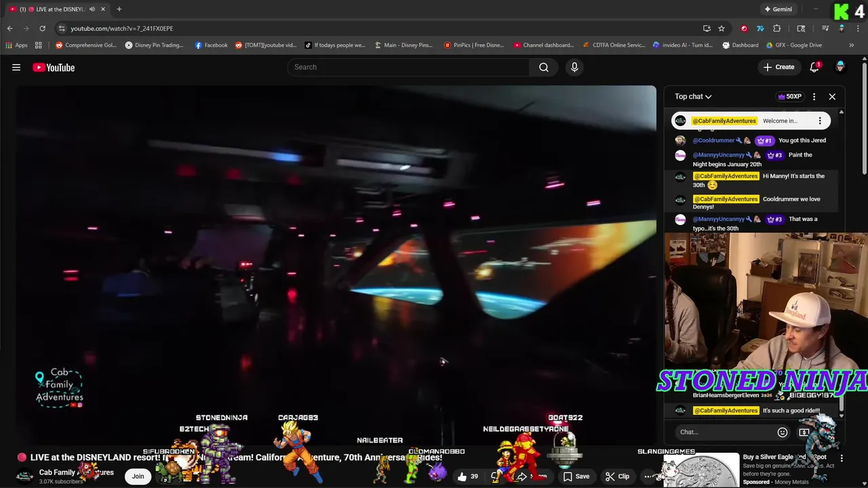868x488 pixels.
Task: Open the Facebook bookmark
Action: pos(211,45)
